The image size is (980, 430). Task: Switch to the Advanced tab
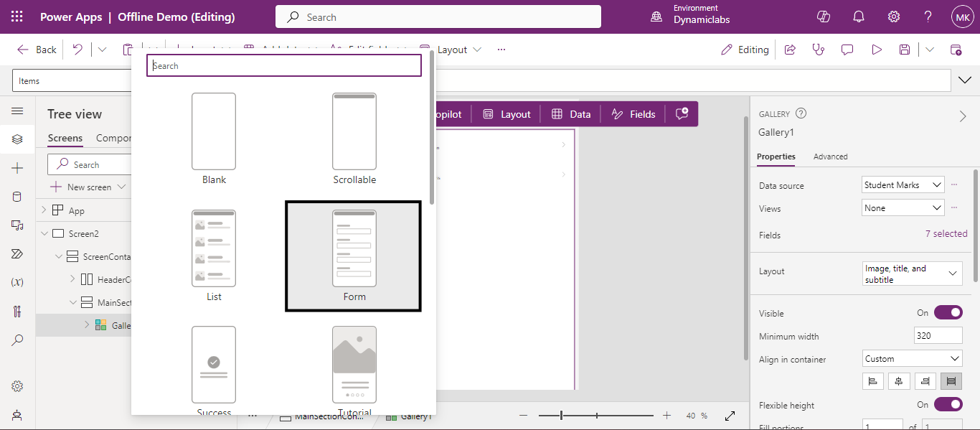pyautogui.click(x=830, y=156)
